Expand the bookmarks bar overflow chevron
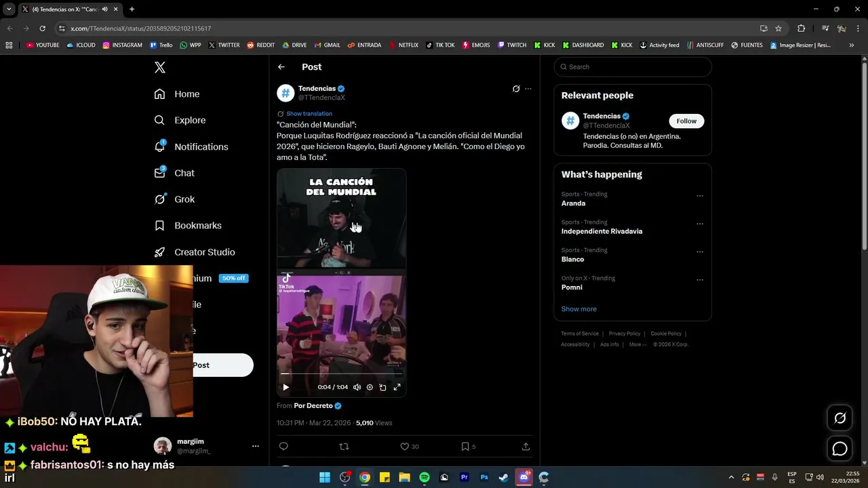Screen dimensions: 868x488 851,45
